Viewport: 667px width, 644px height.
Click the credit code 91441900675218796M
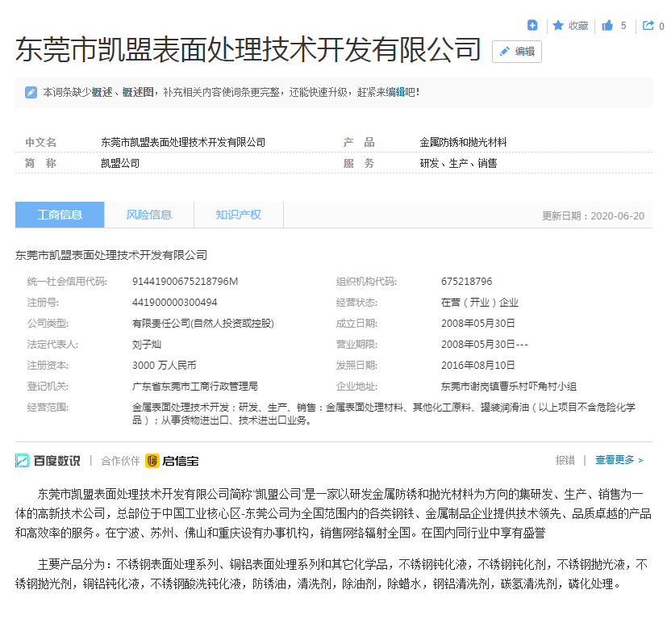tap(185, 282)
